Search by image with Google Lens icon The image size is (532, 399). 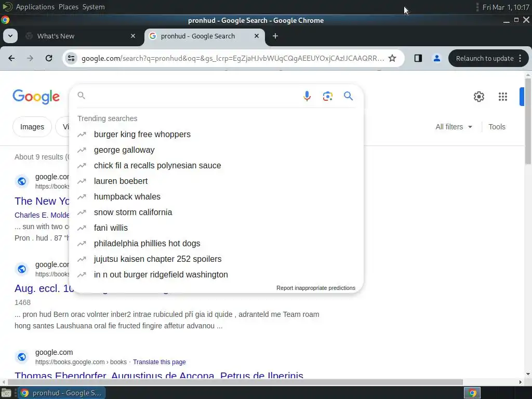[x=327, y=96]
